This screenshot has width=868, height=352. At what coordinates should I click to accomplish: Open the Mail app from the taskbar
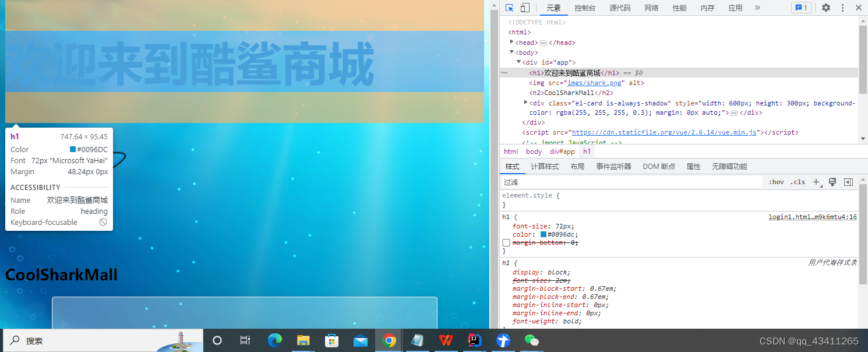(361, 340)
